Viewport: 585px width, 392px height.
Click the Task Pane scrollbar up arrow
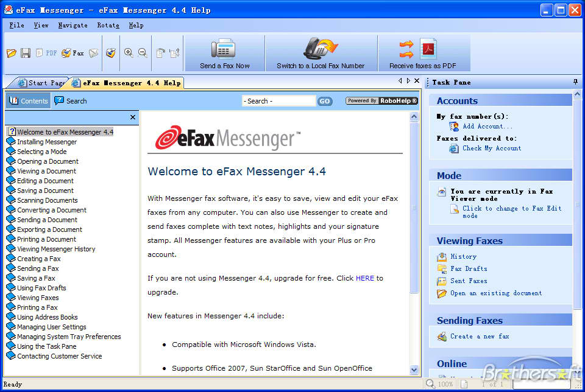(577, 94)
